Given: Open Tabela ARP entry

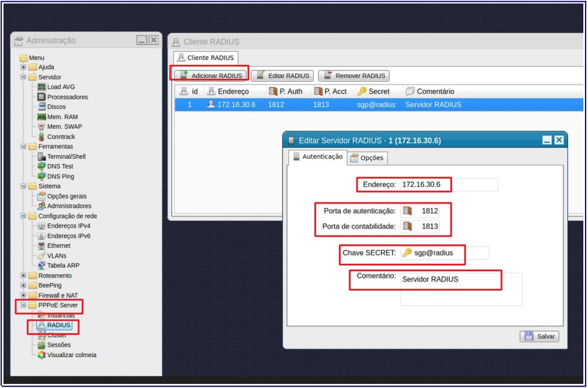Looking at the screenshot, I should coord(63,265).
